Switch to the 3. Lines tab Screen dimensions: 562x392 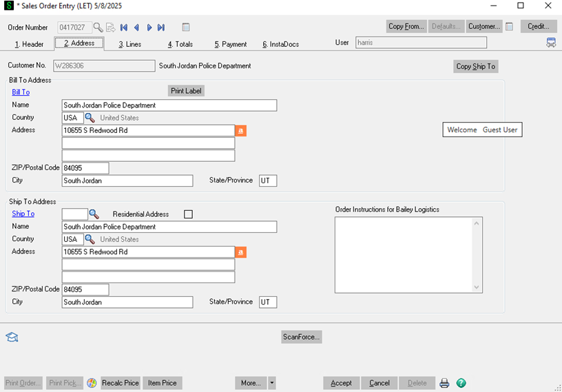click(129, 44)
